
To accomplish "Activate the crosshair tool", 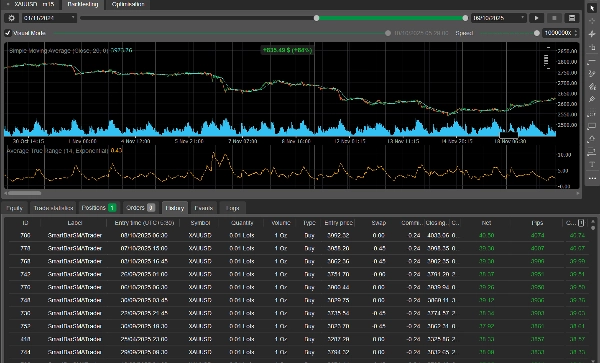I will click(592, 21).
